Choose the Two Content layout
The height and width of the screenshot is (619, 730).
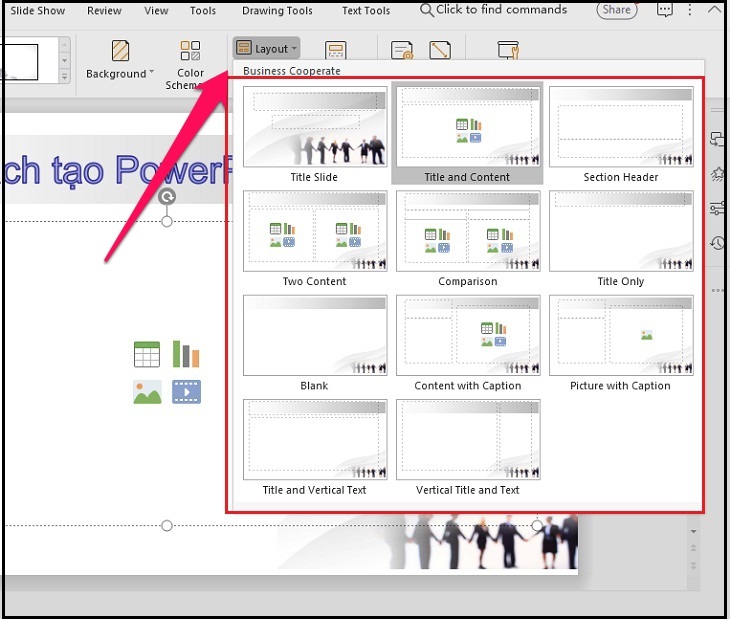[x=315, y=238]
